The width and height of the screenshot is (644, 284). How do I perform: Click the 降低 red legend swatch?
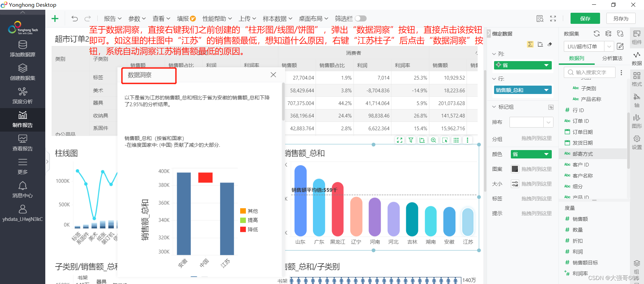coord(243,229)
